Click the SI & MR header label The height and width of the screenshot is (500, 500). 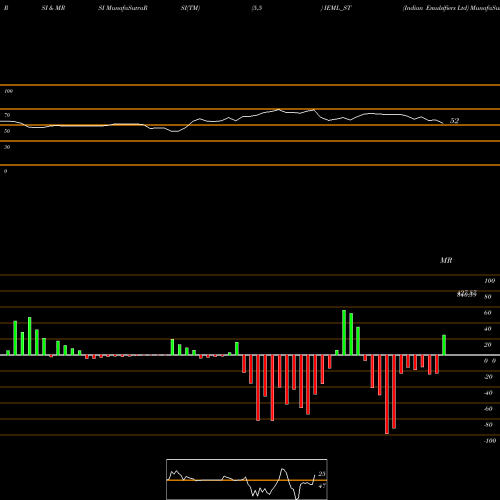(53, 8)
